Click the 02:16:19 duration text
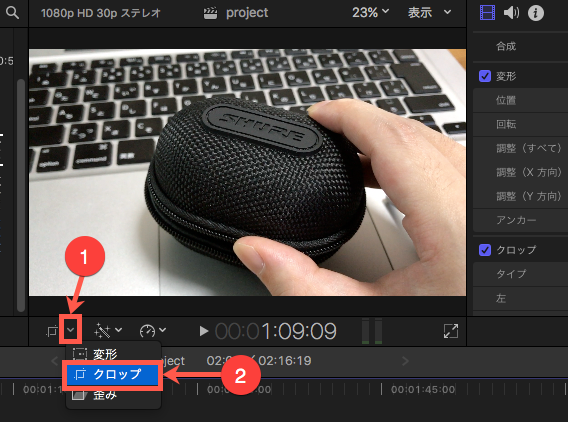Image resolution: width=568 pixels, height=422 pixels. click(x=285, y=361)
